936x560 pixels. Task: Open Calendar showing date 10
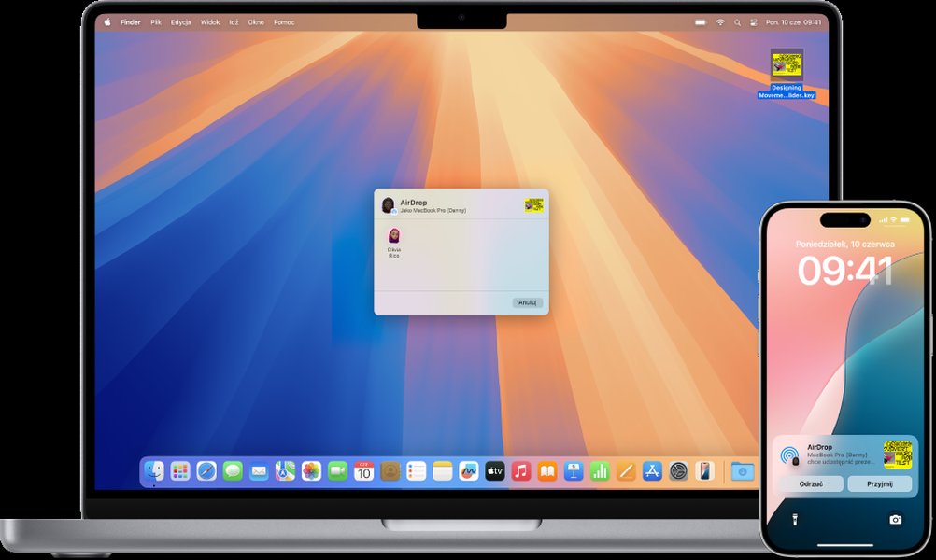tap(363, 471)
